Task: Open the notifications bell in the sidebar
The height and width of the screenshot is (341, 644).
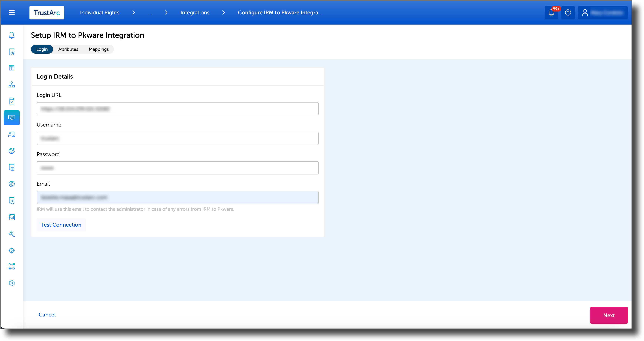Action: coord(12,35)
